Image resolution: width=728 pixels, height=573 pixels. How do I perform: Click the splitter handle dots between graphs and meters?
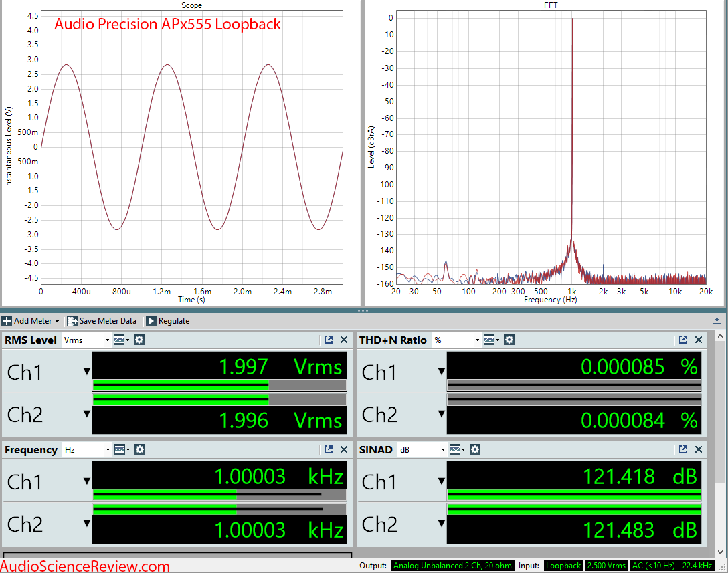pyautogui.click(x=363, y=310)
